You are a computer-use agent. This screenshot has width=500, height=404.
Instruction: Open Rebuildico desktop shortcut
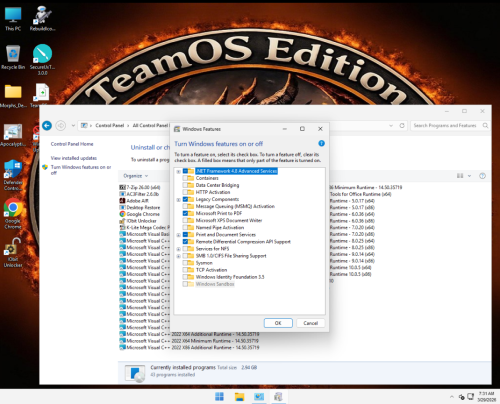(x=42, y=19)
